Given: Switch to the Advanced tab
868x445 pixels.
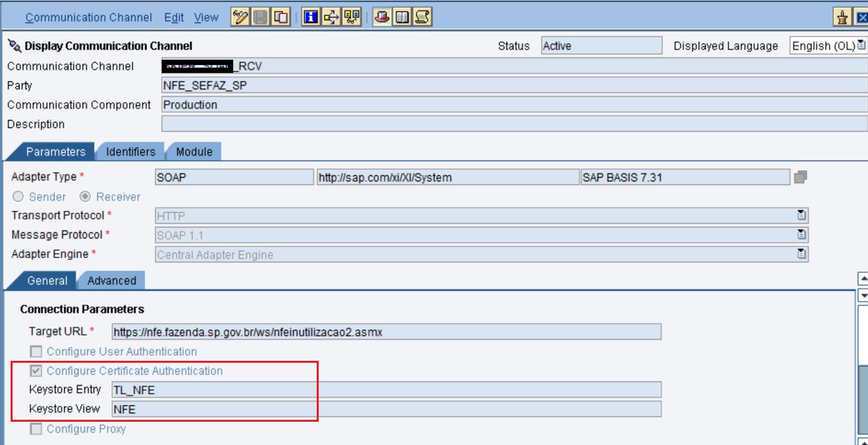Looking at the screenshot, I should click(111, 281).
